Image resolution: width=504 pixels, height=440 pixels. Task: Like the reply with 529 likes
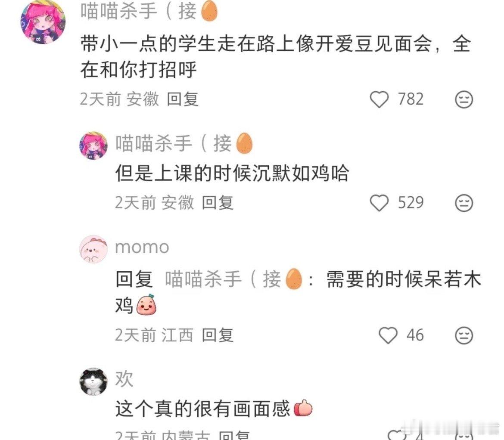point(379,203)
